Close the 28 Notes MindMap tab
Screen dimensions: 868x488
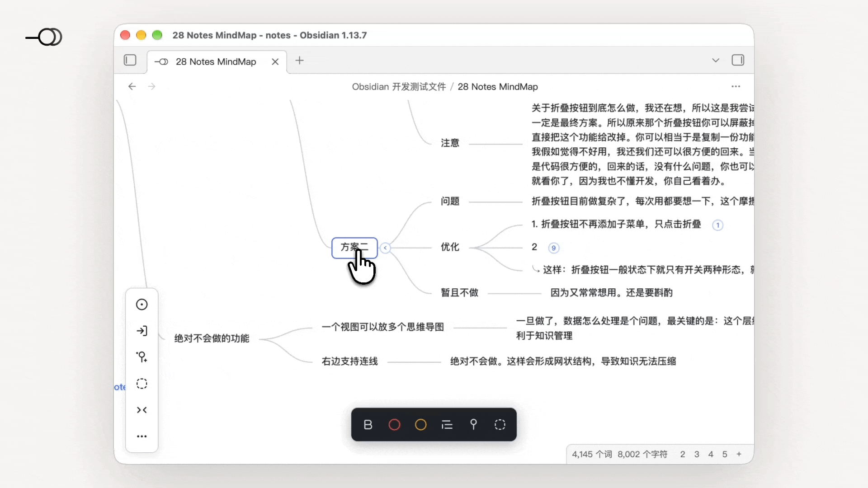pyautogui.click(x=275, y=61)
